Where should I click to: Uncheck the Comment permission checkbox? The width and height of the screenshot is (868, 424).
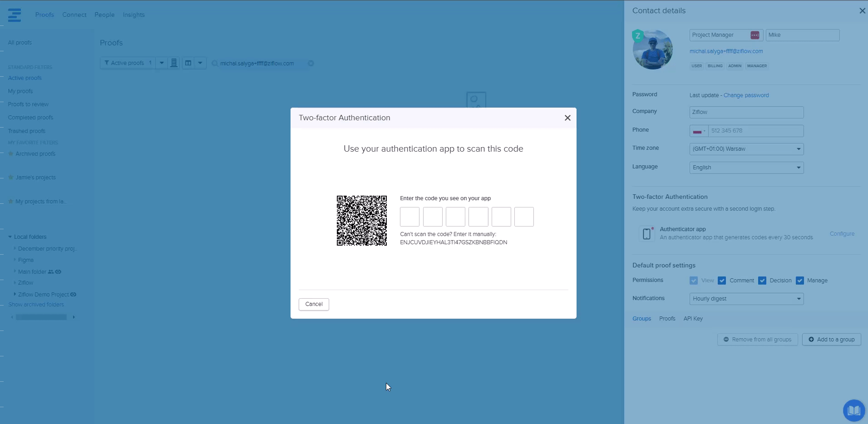click(722, 281)
